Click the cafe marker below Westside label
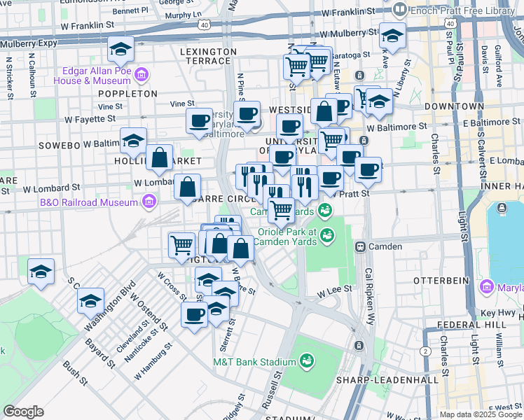The image size is (524, 420). tap(290, 127)
